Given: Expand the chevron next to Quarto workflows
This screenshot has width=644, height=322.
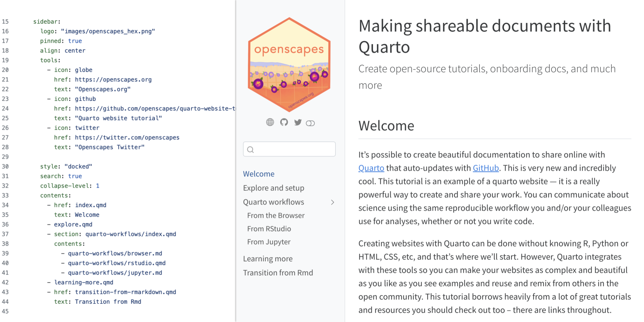Looking at the screenshot, I should coord(332,202).
